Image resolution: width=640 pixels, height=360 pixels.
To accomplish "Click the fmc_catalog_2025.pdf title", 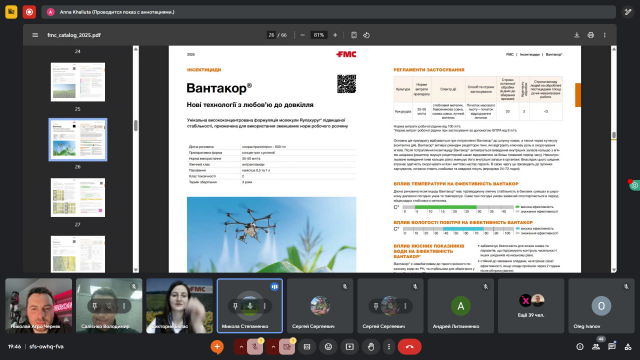I will click(74, 35).
